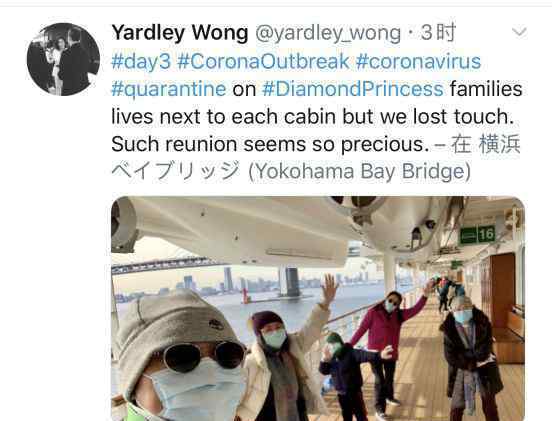
Task: Open the @yardley_wong handle link
Action: (x=328, y=33)
